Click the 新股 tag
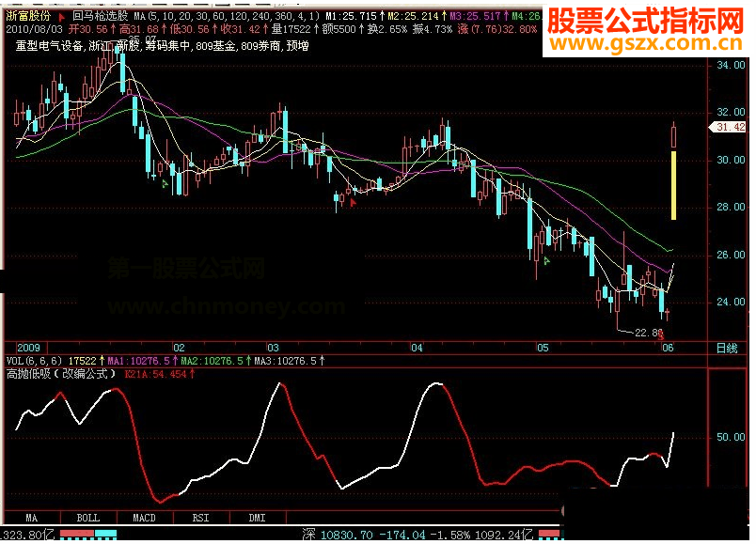 pyautogui.click(x=128, y=46)
